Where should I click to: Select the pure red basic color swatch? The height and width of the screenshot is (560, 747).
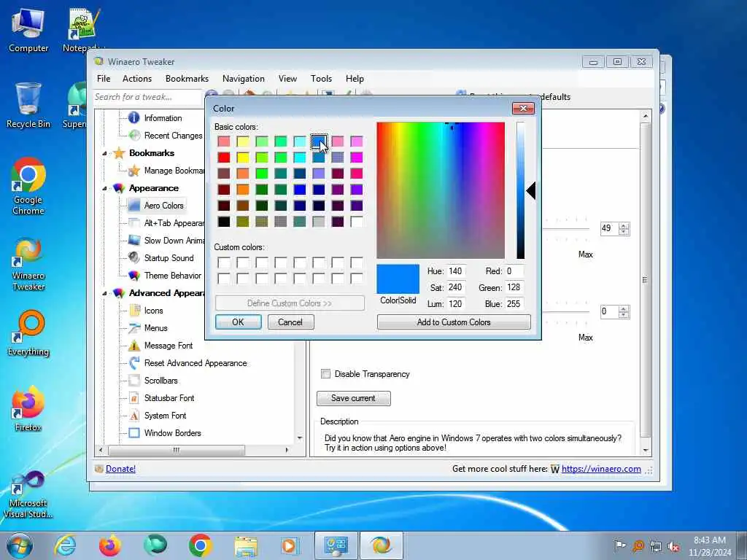tap(224, 157)
